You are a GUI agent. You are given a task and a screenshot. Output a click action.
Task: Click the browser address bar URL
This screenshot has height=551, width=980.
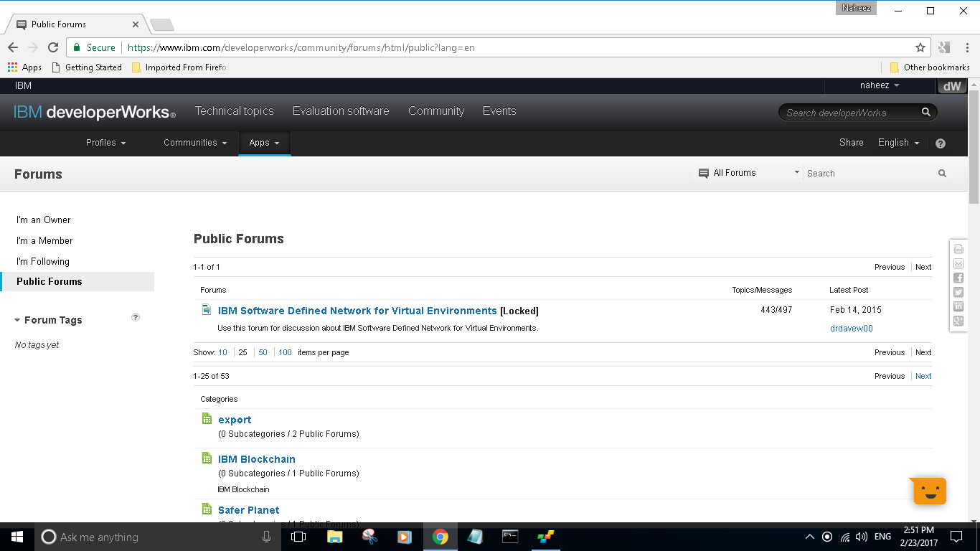301,47
